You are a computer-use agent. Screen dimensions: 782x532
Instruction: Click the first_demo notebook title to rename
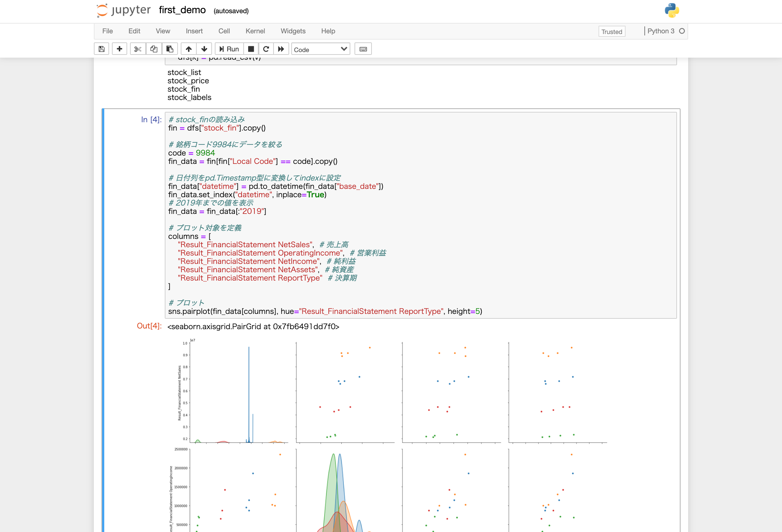tap(182, 10)
